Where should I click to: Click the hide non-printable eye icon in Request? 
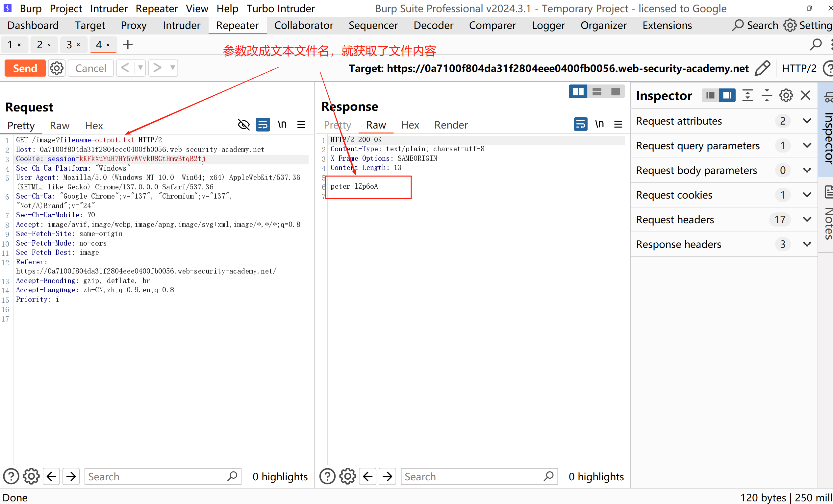click(243, 125)
